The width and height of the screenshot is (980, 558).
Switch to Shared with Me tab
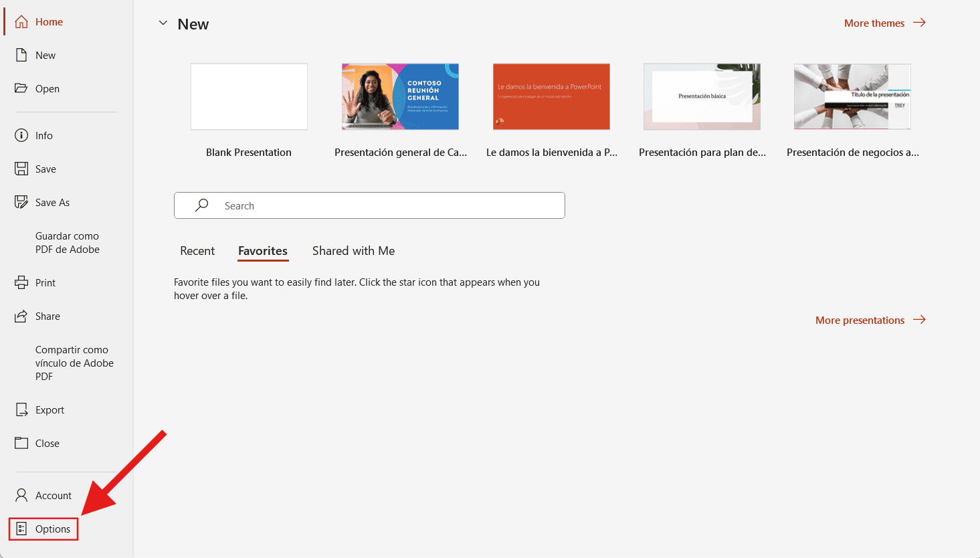[353, 251]
